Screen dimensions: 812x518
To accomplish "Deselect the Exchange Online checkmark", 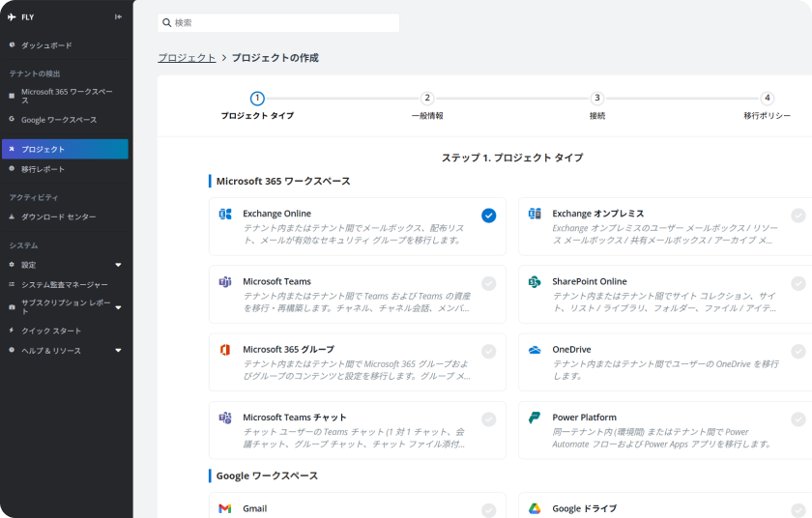I will [488, 216].
